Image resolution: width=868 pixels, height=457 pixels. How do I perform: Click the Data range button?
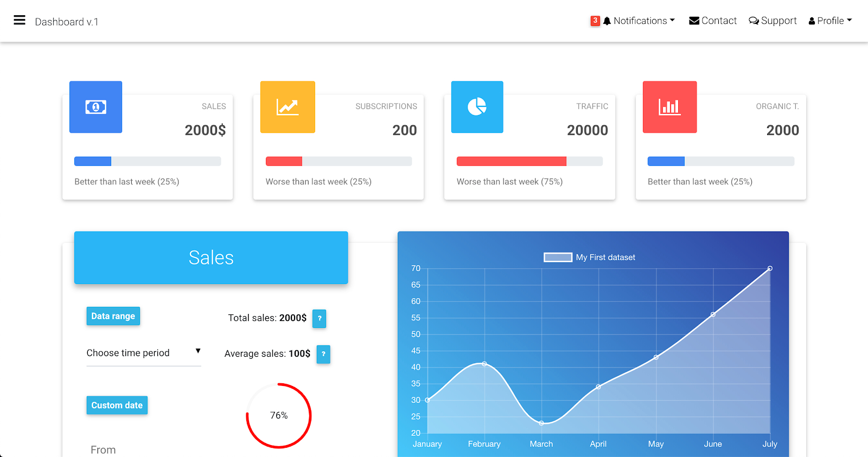pos(113,316)
